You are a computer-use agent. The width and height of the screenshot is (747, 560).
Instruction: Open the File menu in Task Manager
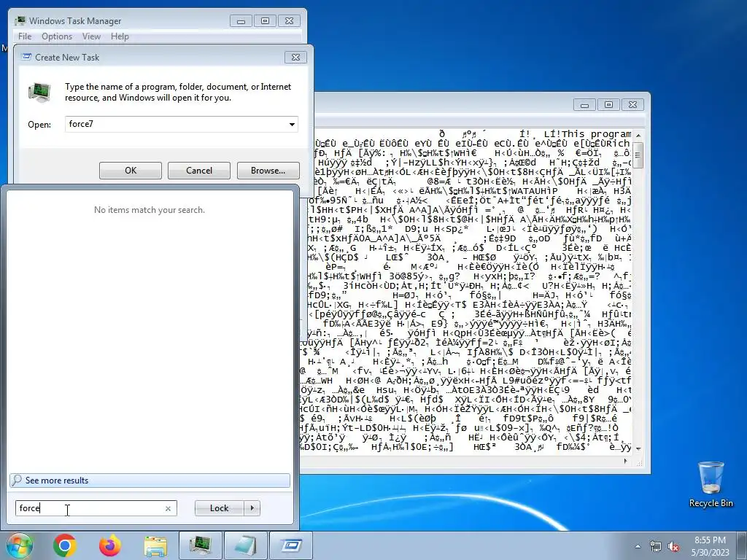(25, 36)
